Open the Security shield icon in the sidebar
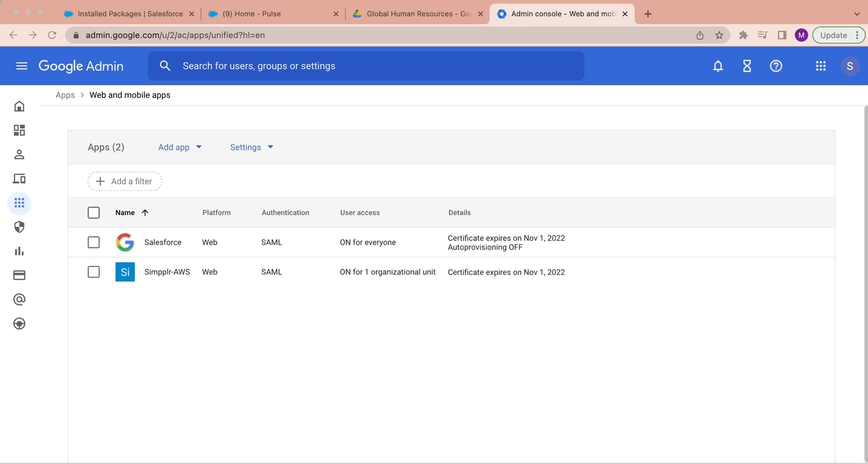The image size is (868, 464). (19, 227)
